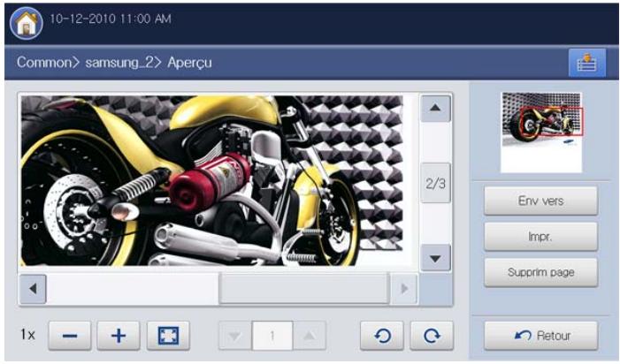This screenshot has height=364, width=620.
Task: Click Env vers button
Action: (x=540, y=201)
